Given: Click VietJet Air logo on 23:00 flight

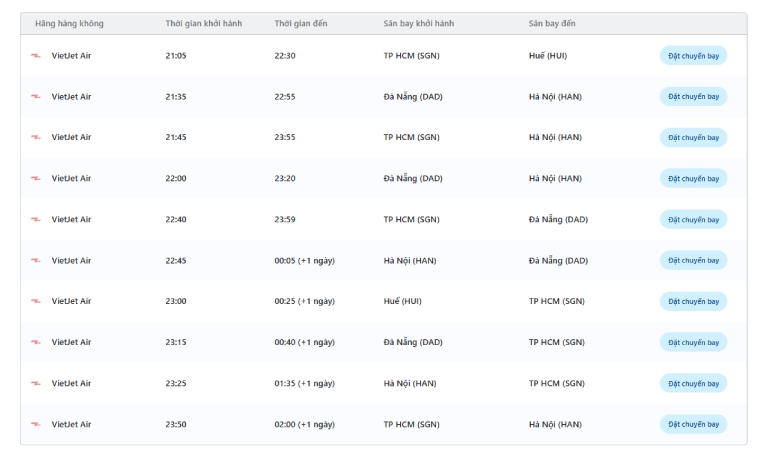Looking at the screenshot, I should click(36, 302).
